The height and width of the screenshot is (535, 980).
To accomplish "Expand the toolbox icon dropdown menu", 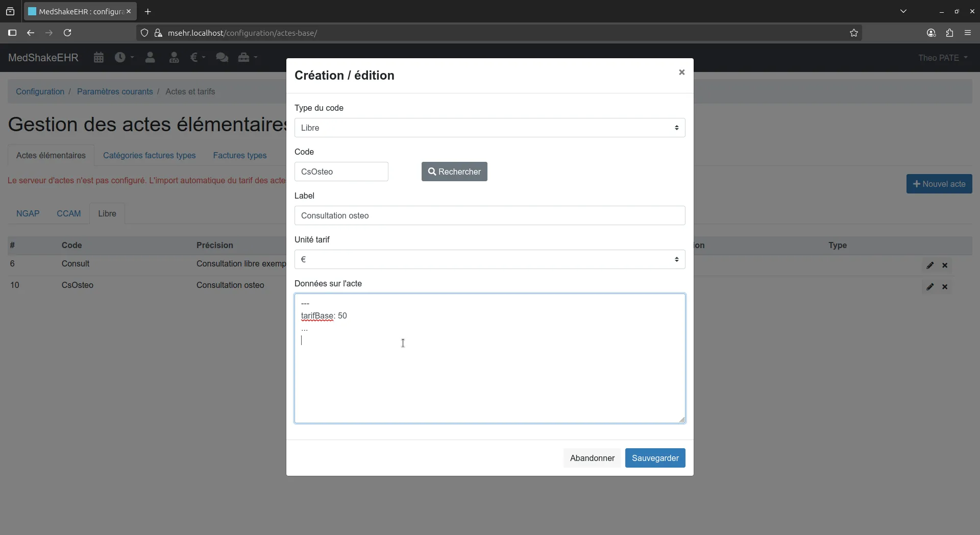I will pyautogui.click(x=248, y=57).
